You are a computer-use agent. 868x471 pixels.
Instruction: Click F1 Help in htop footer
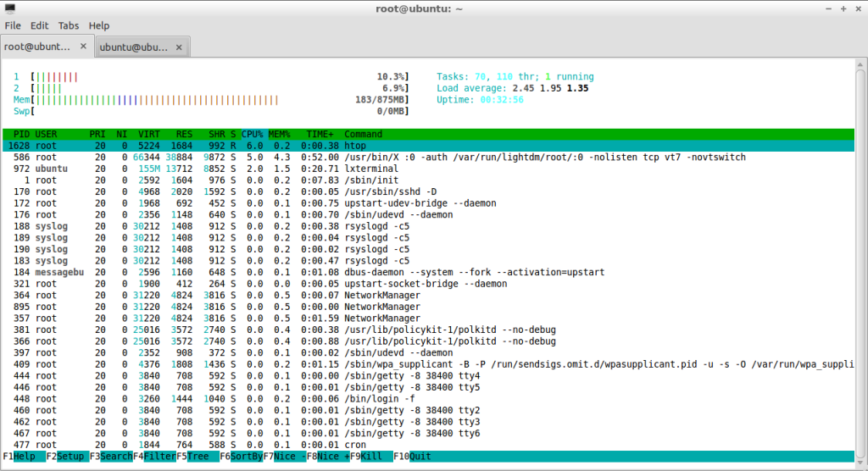pos(25,457)
